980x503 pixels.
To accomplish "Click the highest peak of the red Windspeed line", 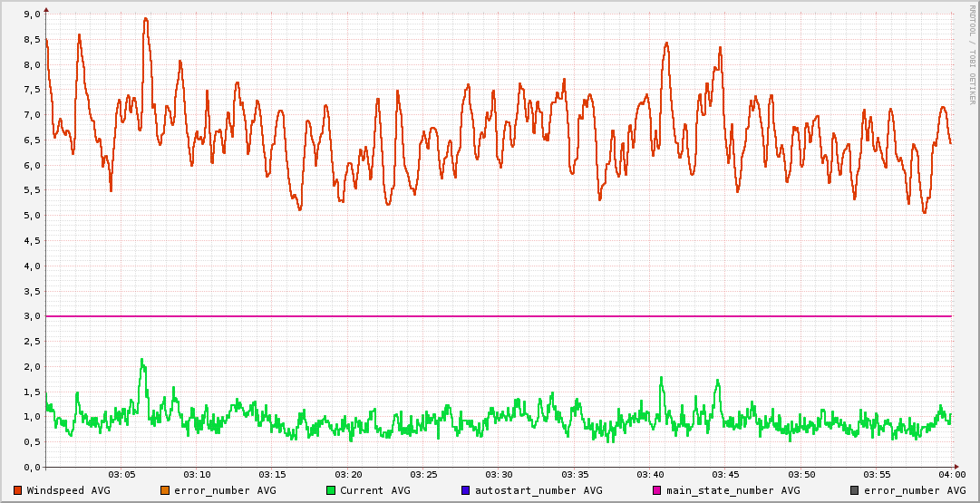I will pyautogui.click(x=145, y=19).
